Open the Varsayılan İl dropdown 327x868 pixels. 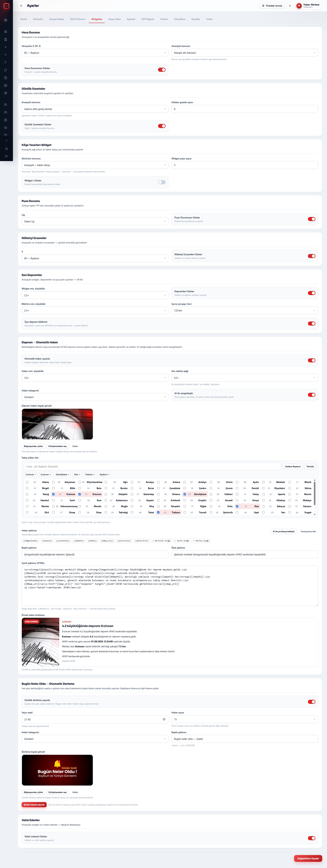[x=95, y=53]
